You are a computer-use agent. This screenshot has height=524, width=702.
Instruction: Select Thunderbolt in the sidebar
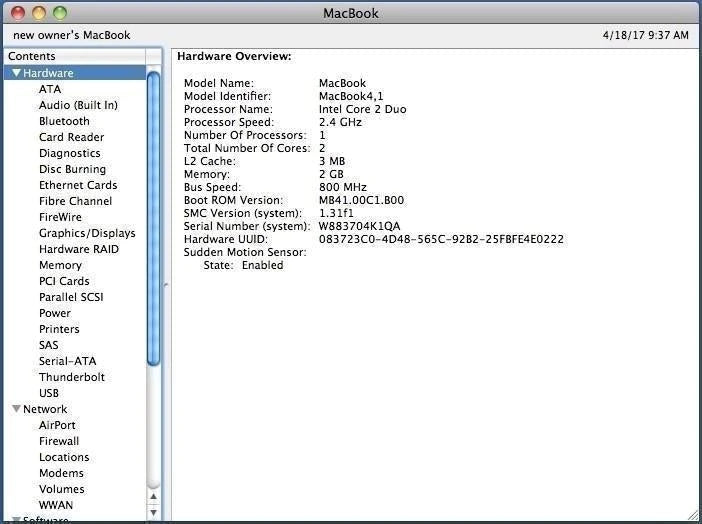point(72,377)
